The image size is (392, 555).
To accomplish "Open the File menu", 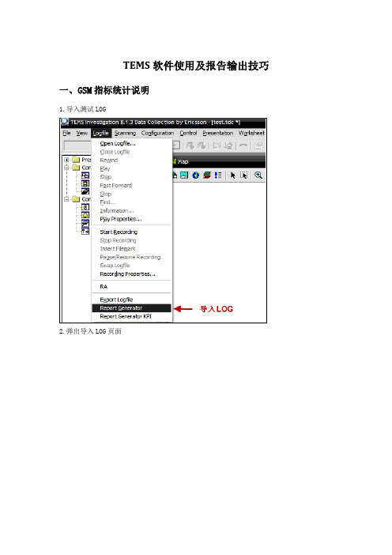I will click(66, 133).
